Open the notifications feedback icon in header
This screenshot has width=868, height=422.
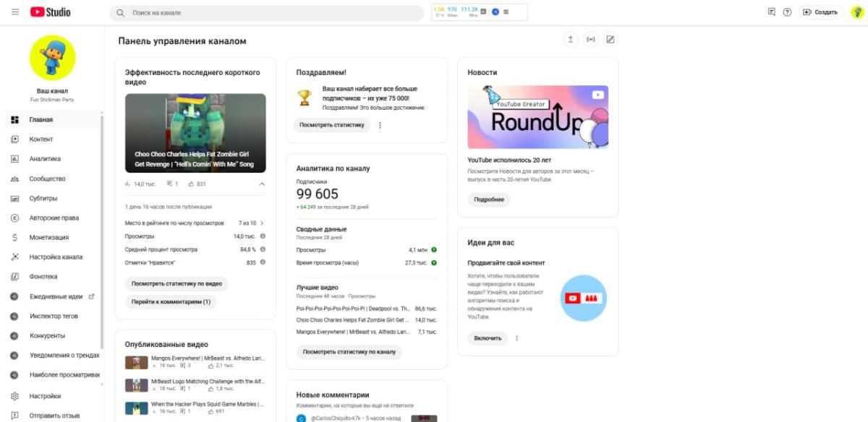coord(772,12)
